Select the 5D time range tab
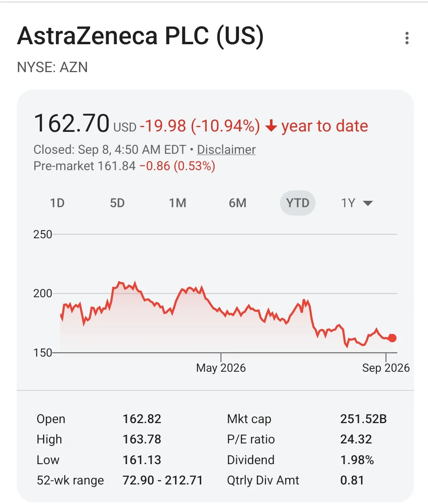The image size is (428, 504). pyautogui.click(x=117, y=203)
